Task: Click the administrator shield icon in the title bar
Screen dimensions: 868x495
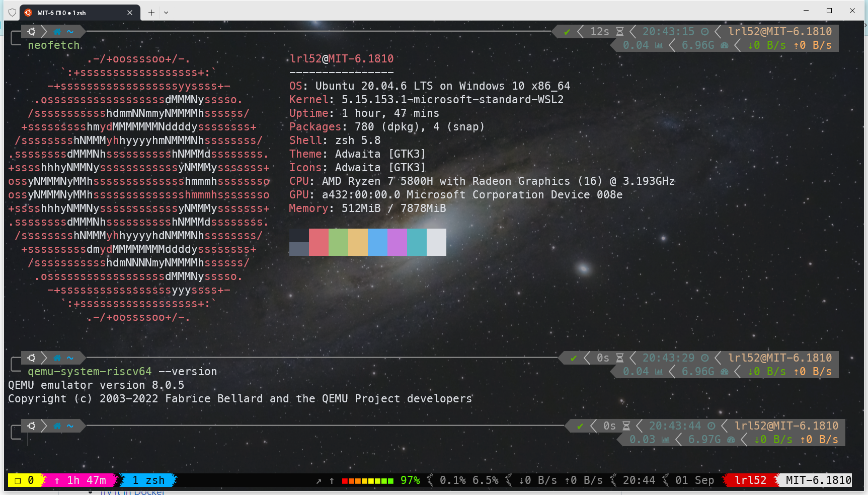Action: tap(13, 13)
